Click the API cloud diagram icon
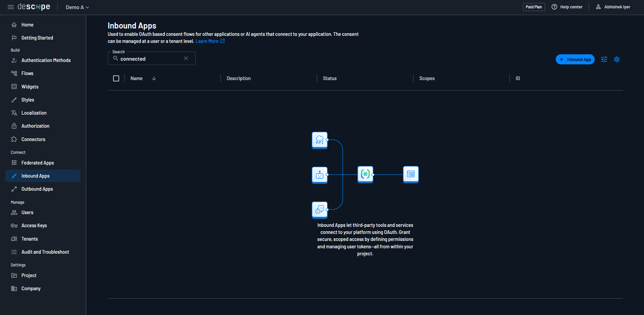This screenshot has height=315, width=644. tap(319, 140)
